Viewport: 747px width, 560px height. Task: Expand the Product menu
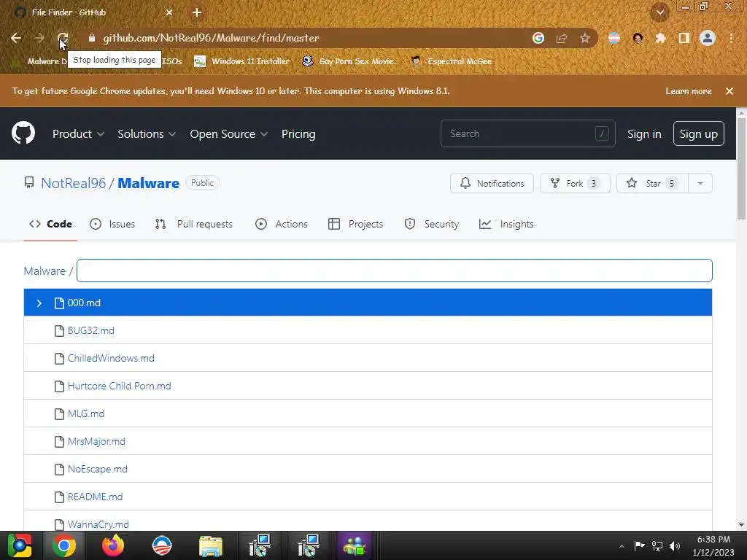(78, 134)
